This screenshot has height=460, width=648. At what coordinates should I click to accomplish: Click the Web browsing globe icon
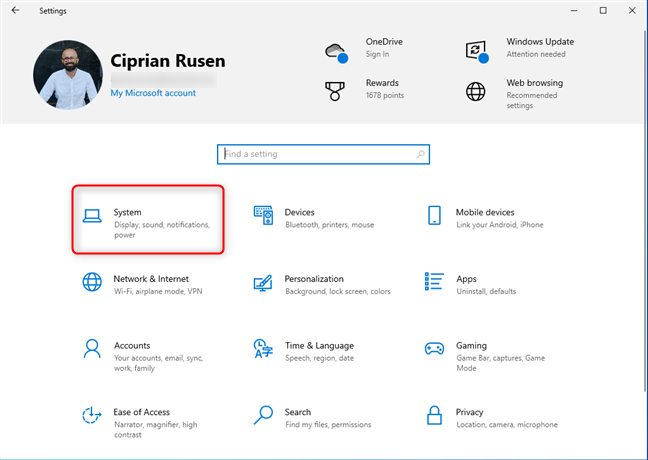click(x=476, y=91)
